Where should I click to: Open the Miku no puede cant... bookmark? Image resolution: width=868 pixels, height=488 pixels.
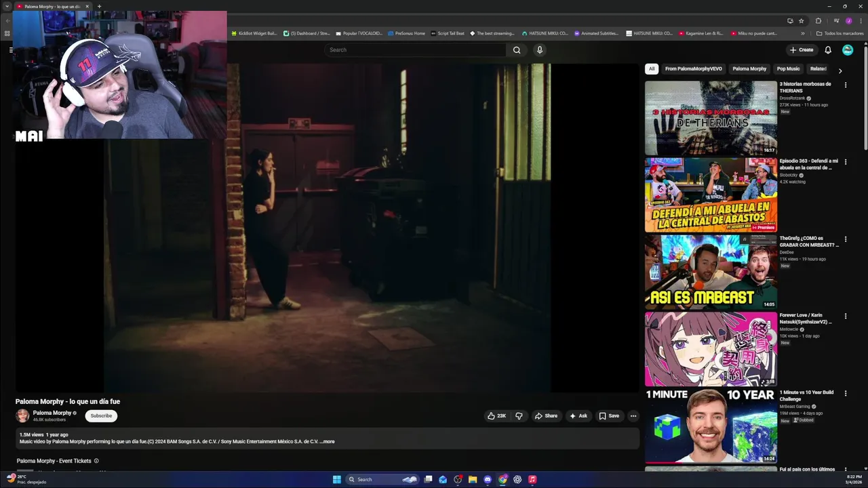[754, 33]
